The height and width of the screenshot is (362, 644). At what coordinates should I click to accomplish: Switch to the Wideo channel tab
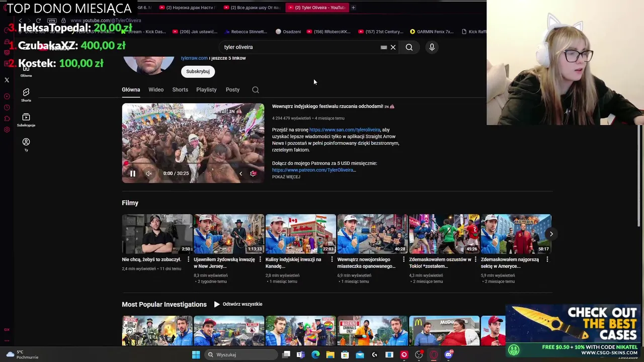click(156, 89)
